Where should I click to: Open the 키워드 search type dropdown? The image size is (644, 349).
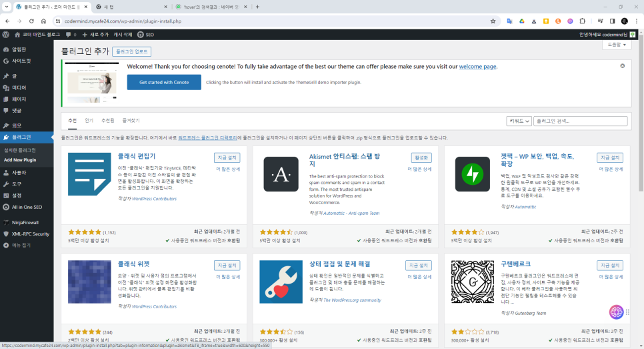click(519, 121)
